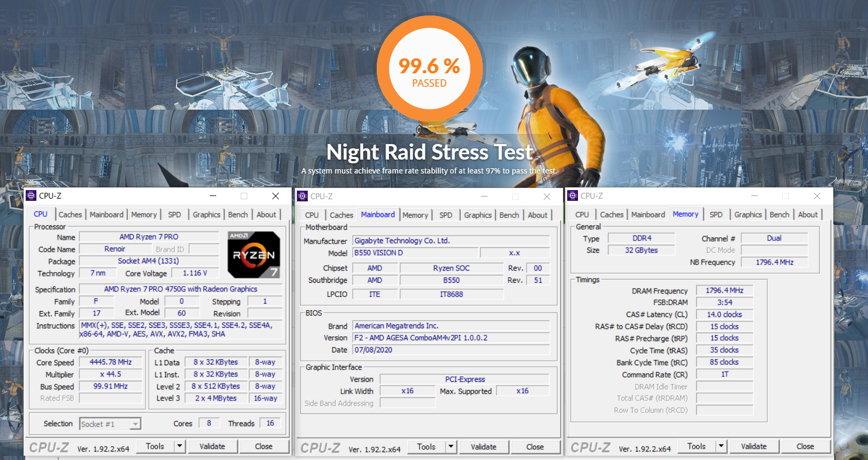Open Mainboard tab in left CPU-Z window
Image resolution: width=868 pixels, height=460 pixels.
click(106, 214)
